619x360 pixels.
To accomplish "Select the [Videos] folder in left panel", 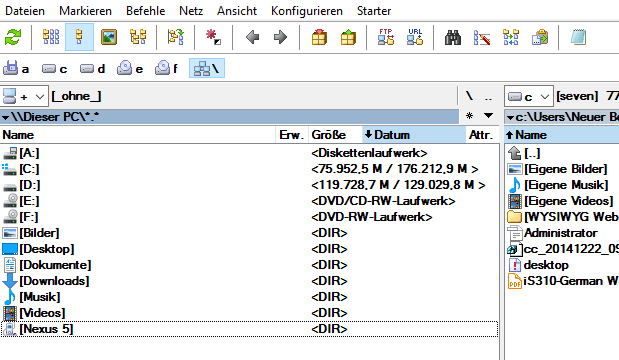I will [x=249, y=313].
